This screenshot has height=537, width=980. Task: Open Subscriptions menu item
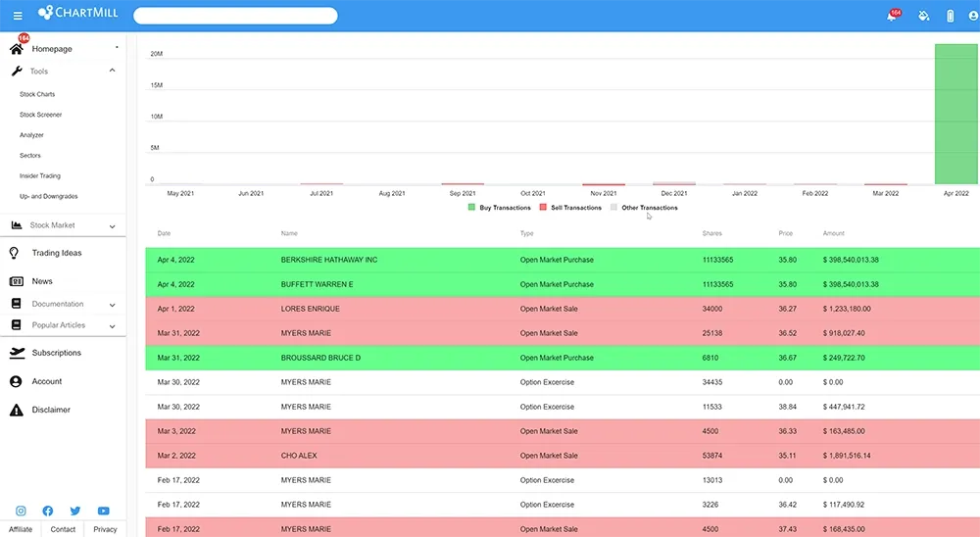56,353
